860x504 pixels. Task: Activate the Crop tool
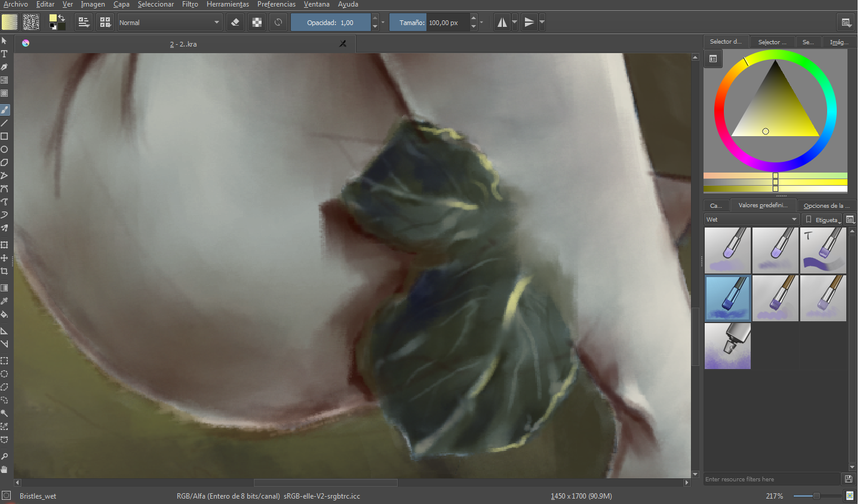pos(4,271)
